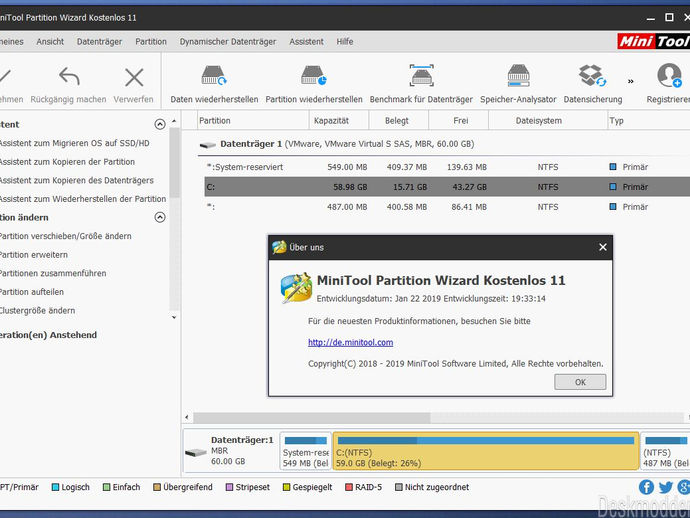Image resolution: width=690 pixels, height=518 pixels.
Task: Start Assistent zum Kopieren des Datenträgers
Action: 76,180
